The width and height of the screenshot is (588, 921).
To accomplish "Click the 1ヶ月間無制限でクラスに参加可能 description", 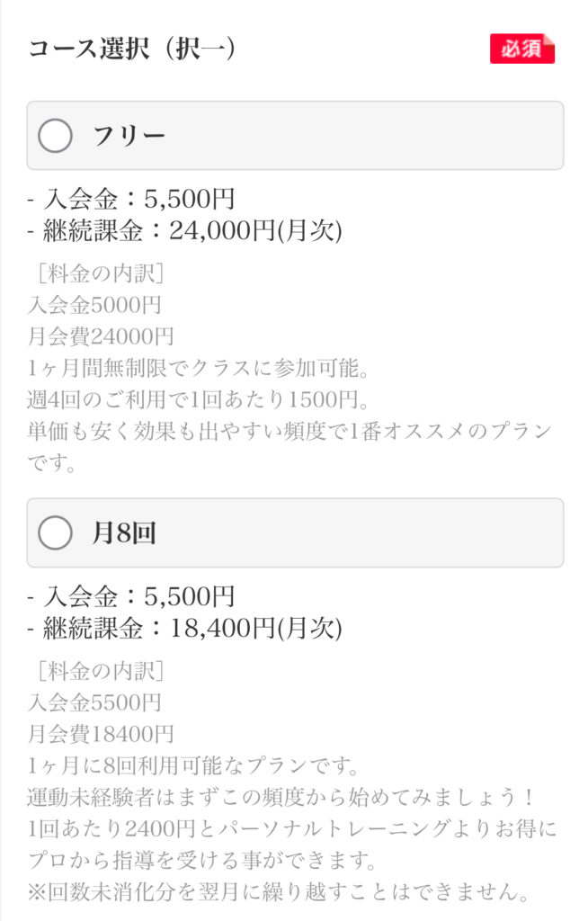I will coord(199,368).
